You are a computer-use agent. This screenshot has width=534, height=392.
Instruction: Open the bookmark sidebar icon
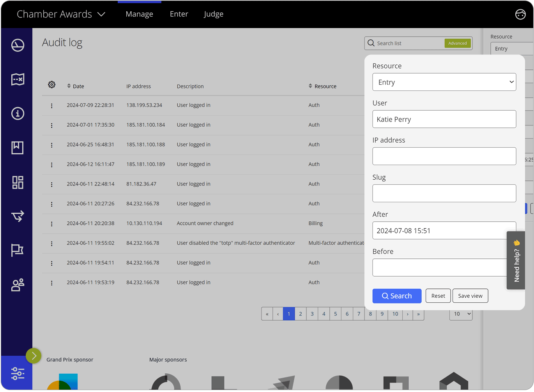pyautogui.click(x=18, y=148)
